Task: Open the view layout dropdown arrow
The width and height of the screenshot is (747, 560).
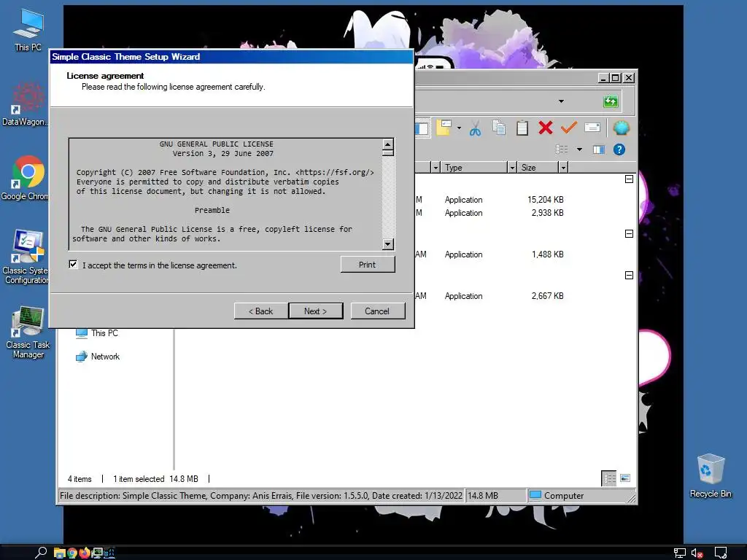Action: click(x=579, y=149)
